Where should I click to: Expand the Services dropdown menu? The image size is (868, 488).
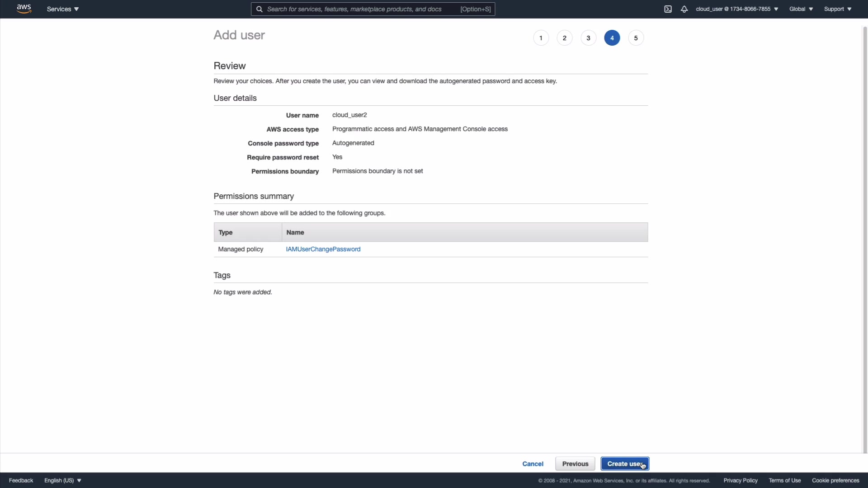(x=63, y=9)
